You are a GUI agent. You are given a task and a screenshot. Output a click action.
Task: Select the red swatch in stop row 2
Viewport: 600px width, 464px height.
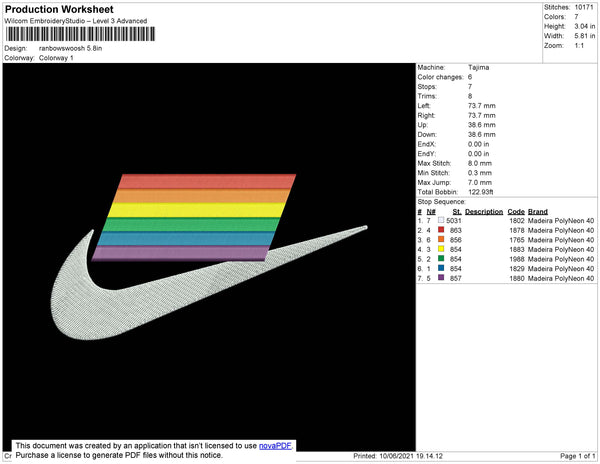[x=441, y=230]
